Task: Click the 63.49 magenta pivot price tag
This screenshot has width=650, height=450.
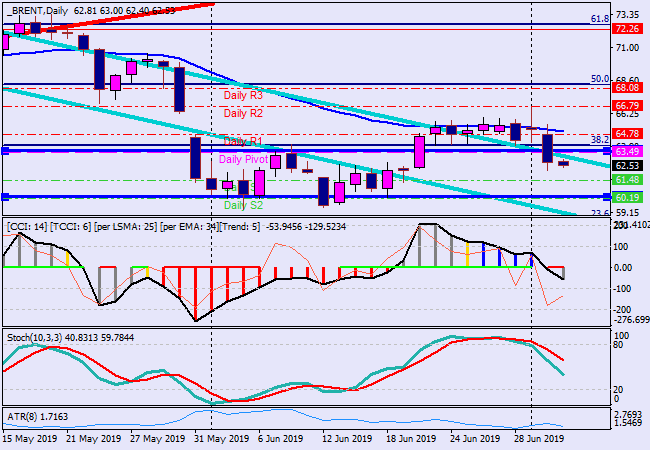Action: [627, 151]
